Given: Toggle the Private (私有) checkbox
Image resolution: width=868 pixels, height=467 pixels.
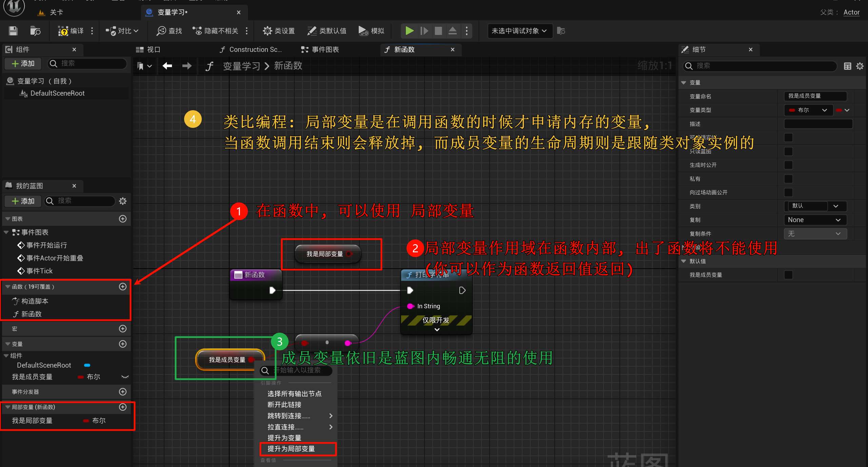Looking at the screenshot, I should [x=788, y=179].
